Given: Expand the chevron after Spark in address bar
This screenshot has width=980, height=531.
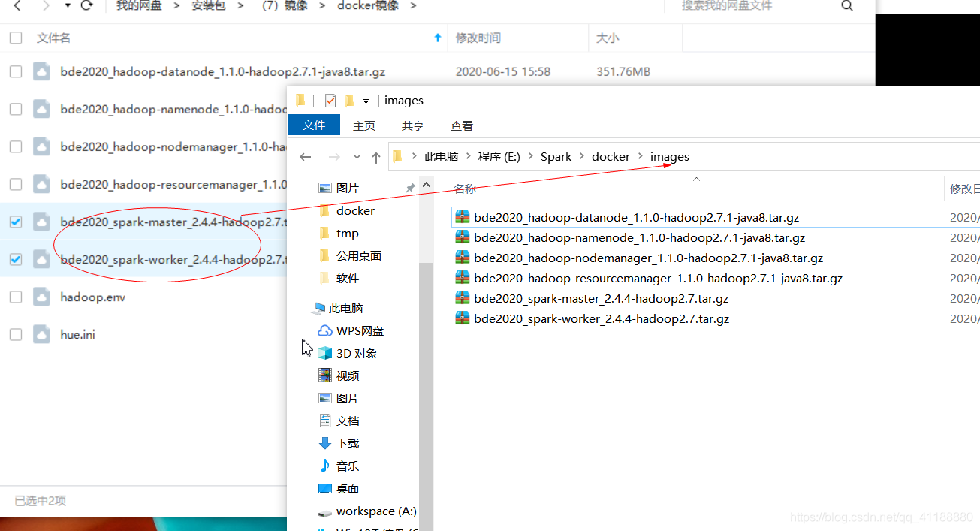Looking at the screenshot, I should click(x=582, y=157).
